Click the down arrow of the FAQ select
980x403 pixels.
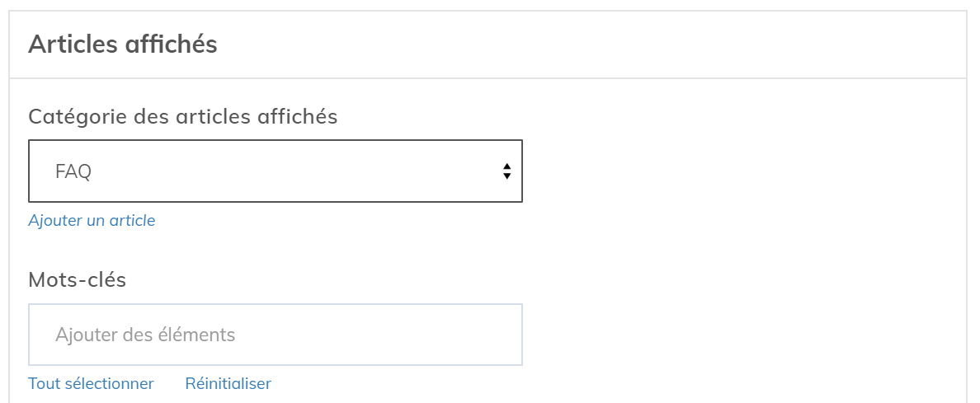click(506, 176)
